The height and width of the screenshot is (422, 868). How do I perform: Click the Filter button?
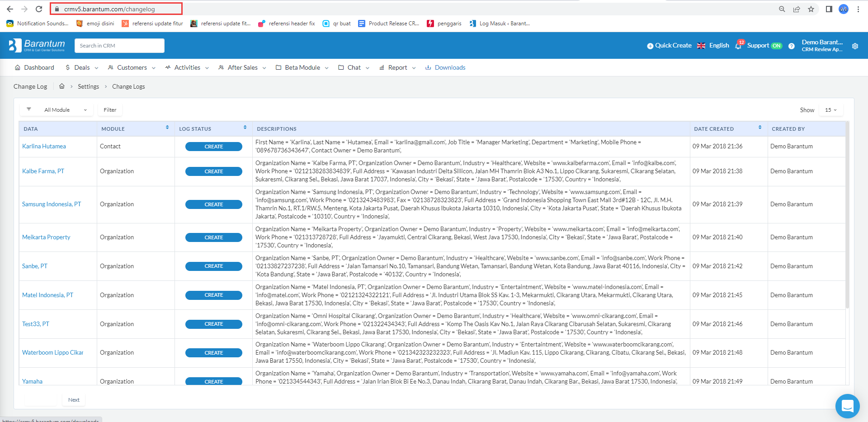click(110, 110)
